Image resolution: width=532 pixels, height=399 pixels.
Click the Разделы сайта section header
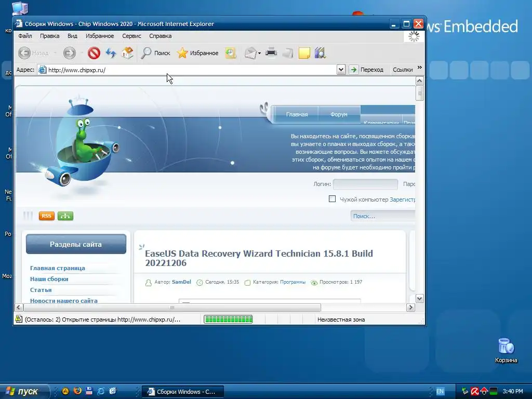[76, 244]
